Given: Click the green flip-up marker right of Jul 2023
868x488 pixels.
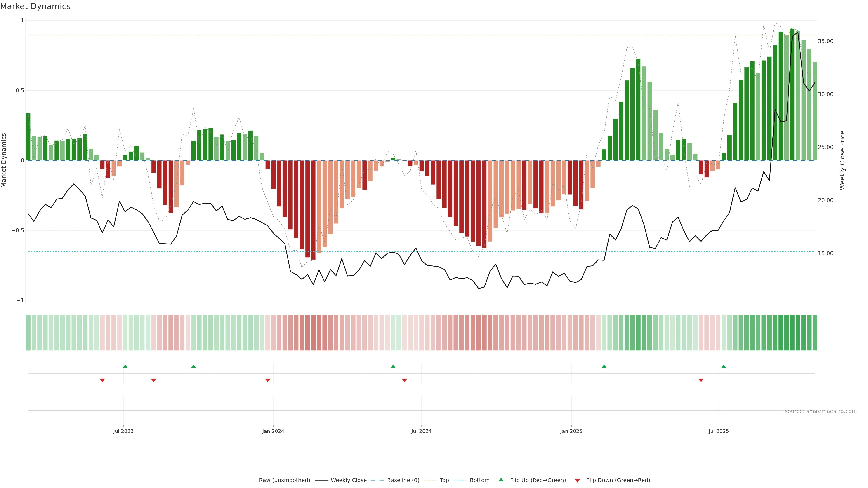Looking at the screenshot, I should coord(125,366).
